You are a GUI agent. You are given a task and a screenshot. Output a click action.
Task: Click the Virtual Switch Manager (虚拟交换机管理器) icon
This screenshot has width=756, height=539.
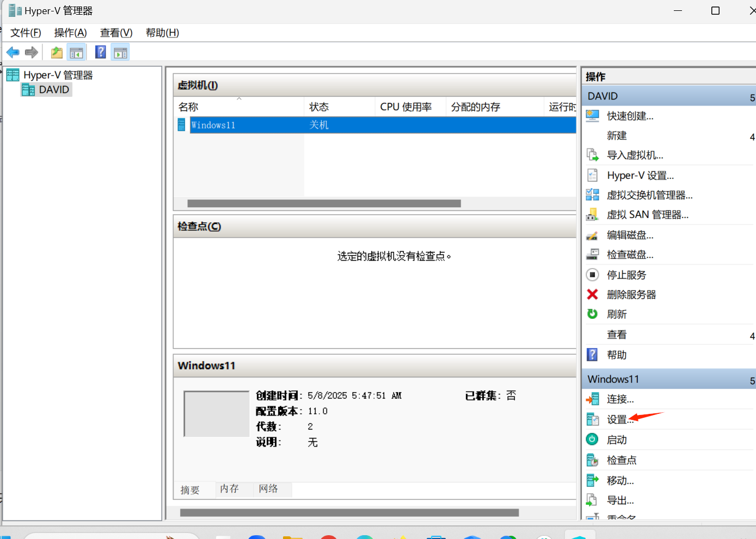click(x=593, y=195)
